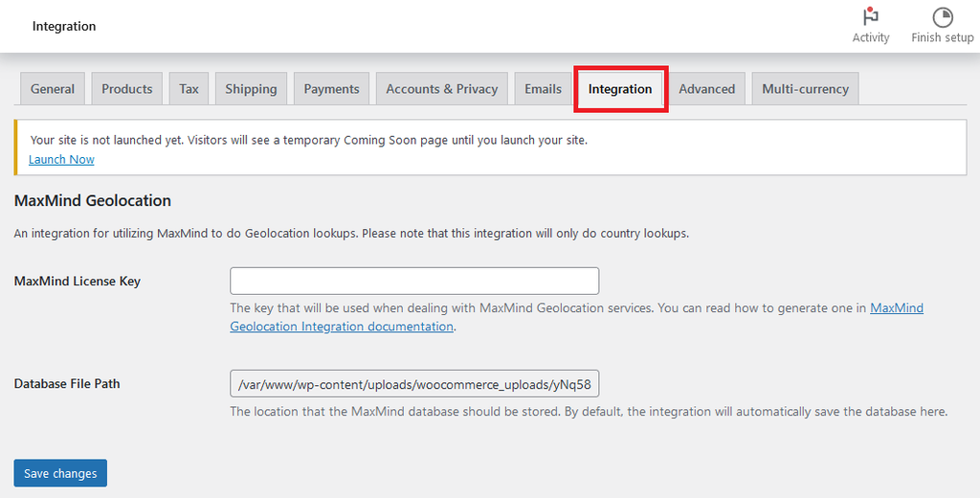
Task: Click the highlighted Integration tab
Action: click(x=620, y=89)
